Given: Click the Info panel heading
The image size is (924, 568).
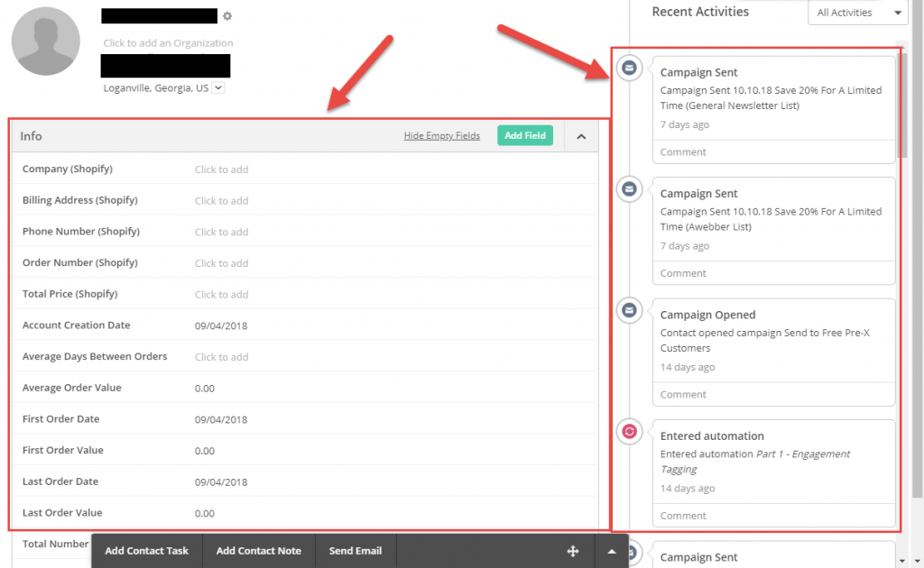Looking at the screenshot, I should pos(31,136).
